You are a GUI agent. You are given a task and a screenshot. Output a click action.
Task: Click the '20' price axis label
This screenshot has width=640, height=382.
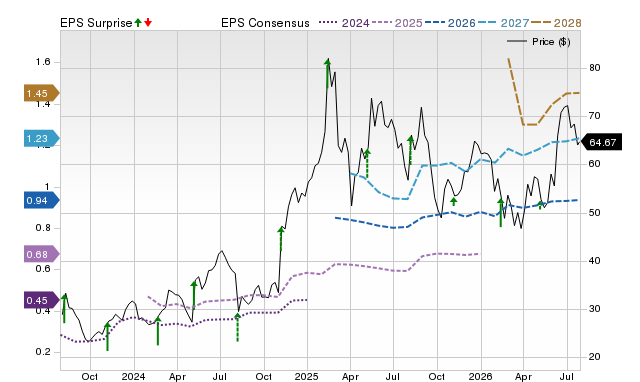click(595, 357)
